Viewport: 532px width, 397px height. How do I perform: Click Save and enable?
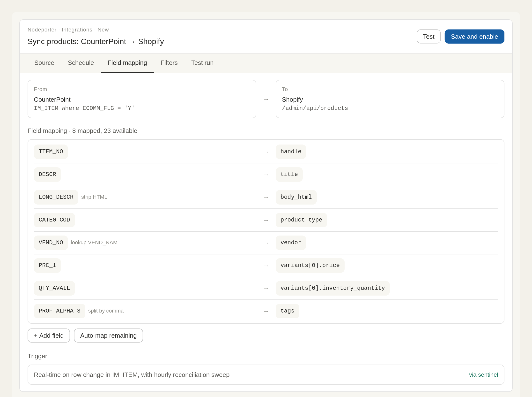pyautogui.click(x=474, y=37)
